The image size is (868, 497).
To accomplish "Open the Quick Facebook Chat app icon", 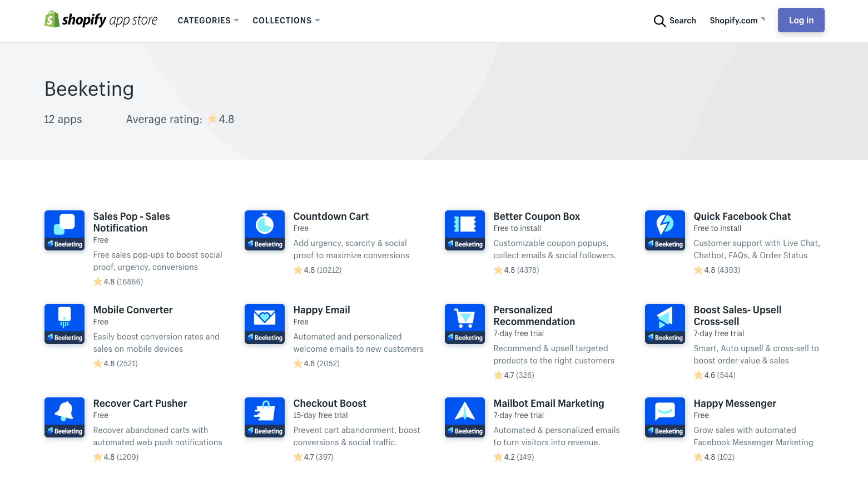I will coord(665,230).
